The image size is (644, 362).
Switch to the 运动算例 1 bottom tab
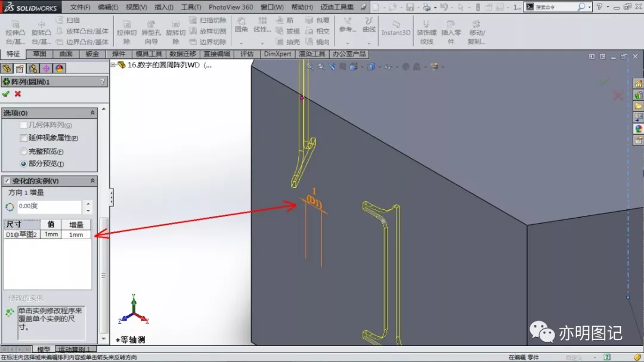74,349
